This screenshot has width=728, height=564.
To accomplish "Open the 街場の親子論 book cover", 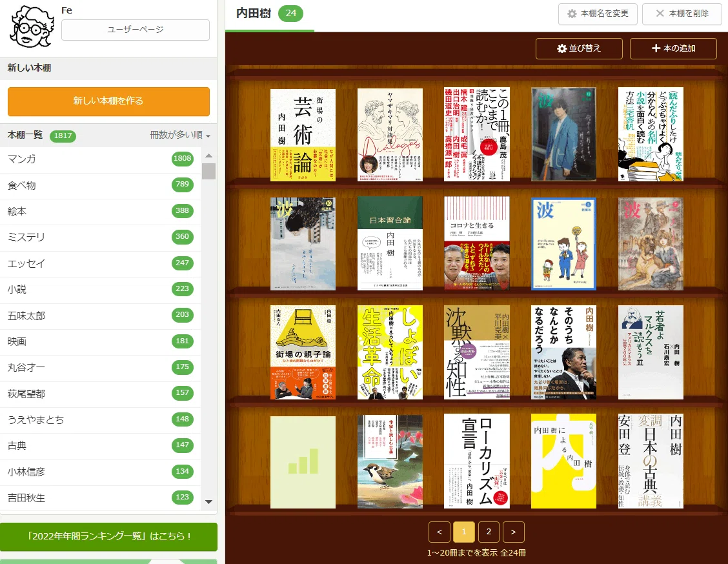I will coord(303,352).
